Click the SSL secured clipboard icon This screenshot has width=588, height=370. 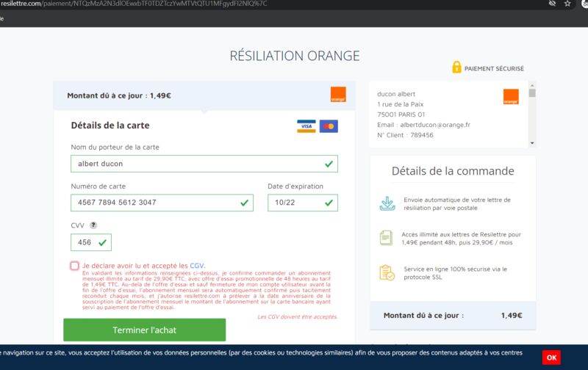pyautogui.click(x=387, y=272)
